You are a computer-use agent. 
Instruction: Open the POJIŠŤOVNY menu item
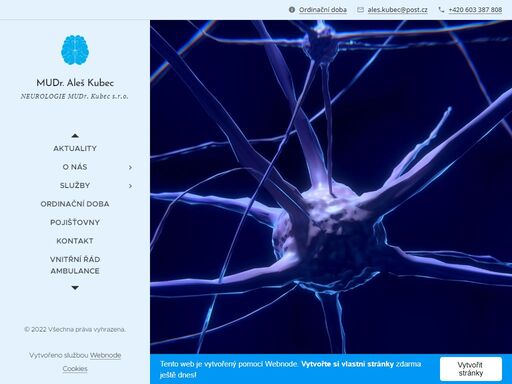click(x=75, y=222)
